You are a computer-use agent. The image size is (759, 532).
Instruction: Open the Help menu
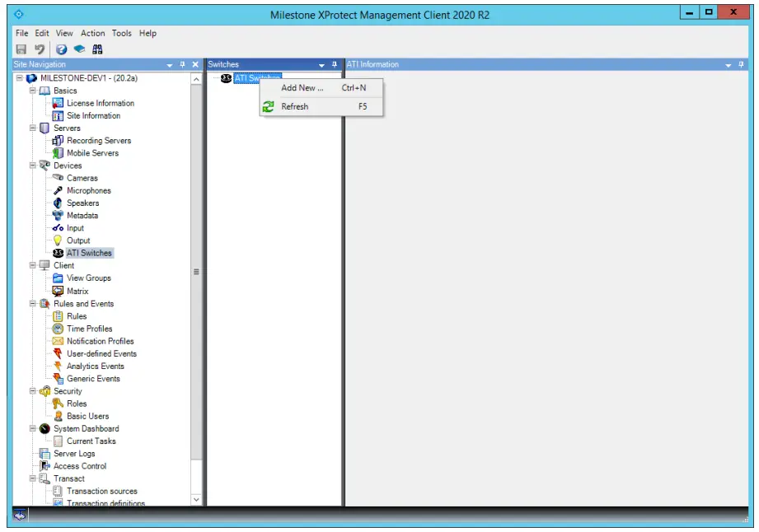pos(148,34)
